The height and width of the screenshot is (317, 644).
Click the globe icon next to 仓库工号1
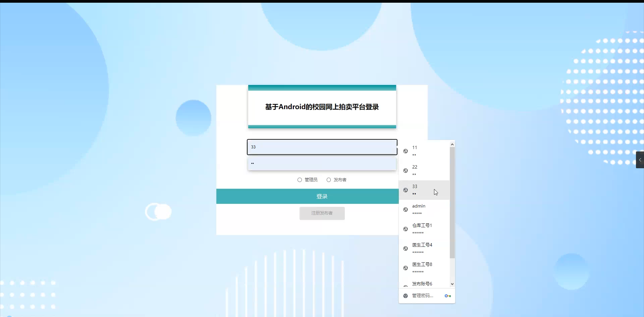[406, 229]
